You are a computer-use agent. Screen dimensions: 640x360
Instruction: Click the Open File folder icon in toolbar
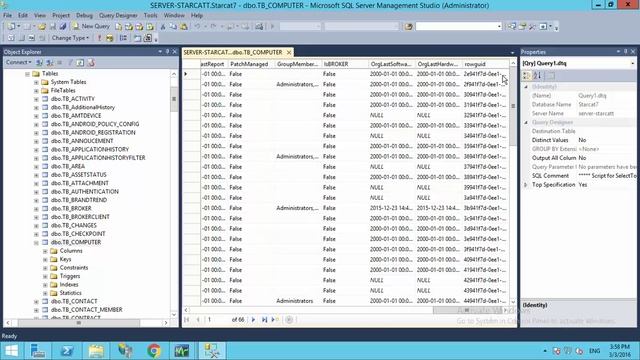[42, 27]
